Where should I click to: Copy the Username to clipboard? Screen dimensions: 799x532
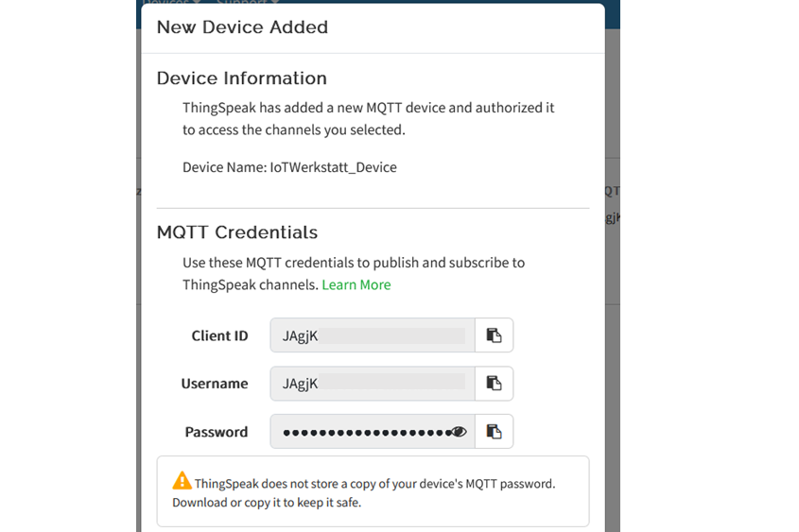[494, 384]
